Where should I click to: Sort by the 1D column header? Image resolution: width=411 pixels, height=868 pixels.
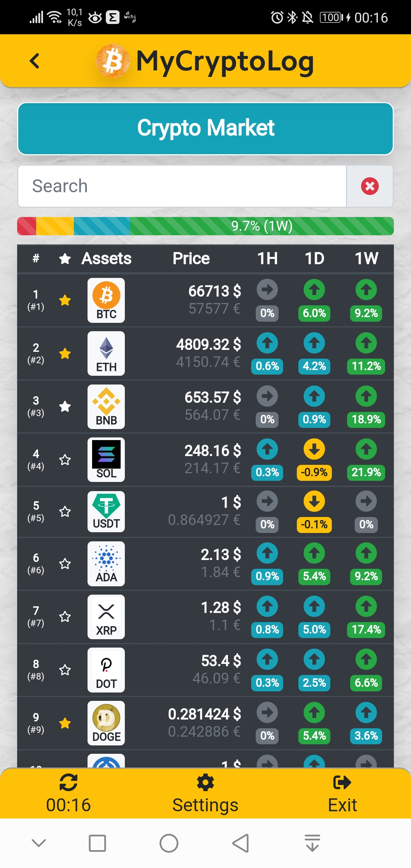pos(314,258)
